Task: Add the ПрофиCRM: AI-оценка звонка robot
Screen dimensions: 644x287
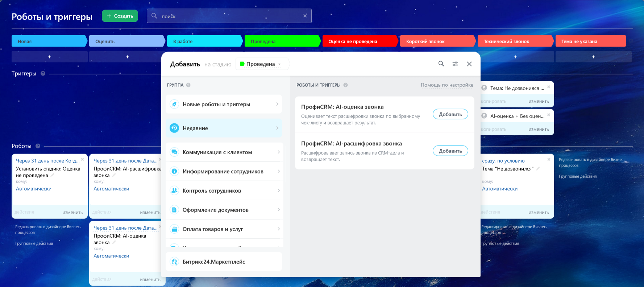Action: [x=450, y=114]
